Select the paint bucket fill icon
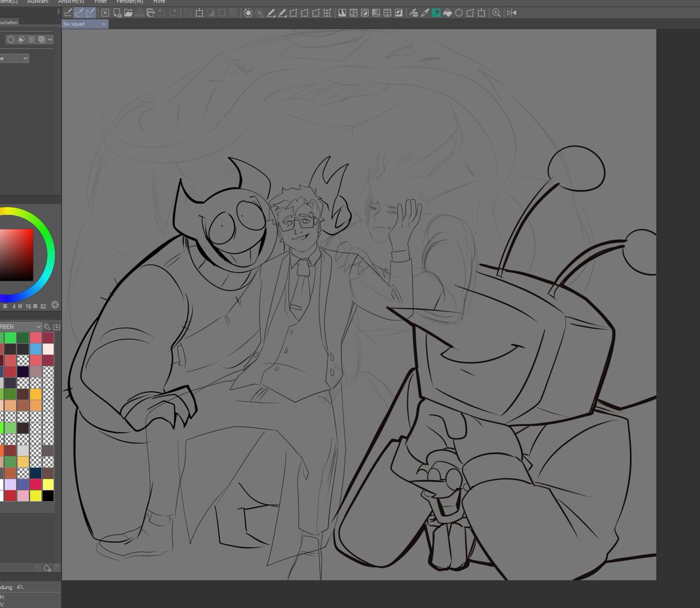The height and width of the screenshot is (608, 700). (x=447, y=13)
